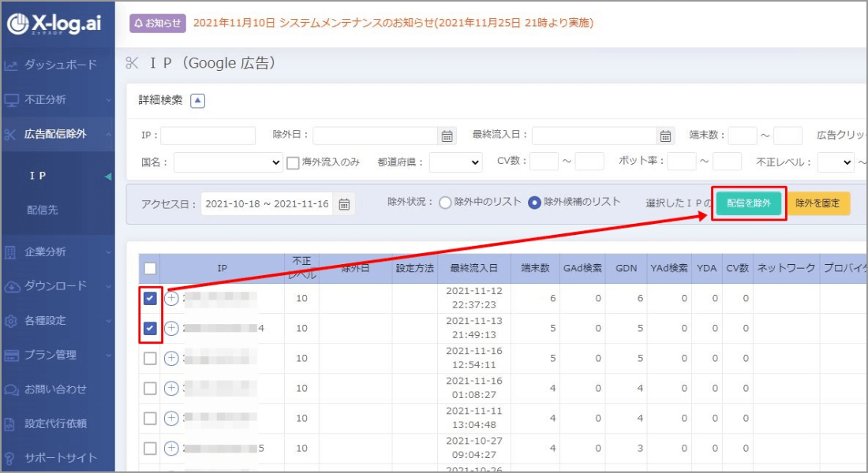Expand third IP row plus icon

[171, 358]
